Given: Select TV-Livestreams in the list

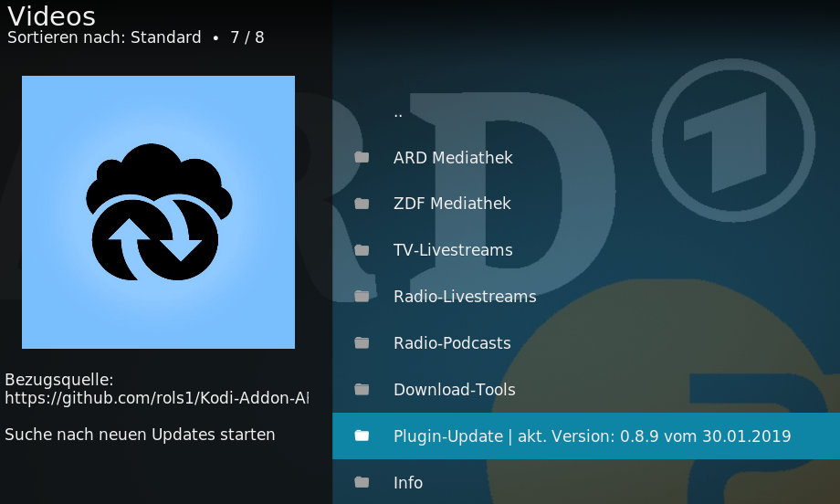Looking at the screenshot, I should (x=586, y=249).
